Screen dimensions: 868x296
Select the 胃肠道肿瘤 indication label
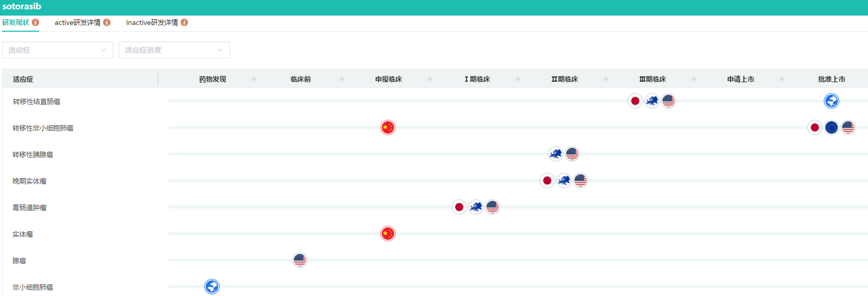(x=30, y=208)
